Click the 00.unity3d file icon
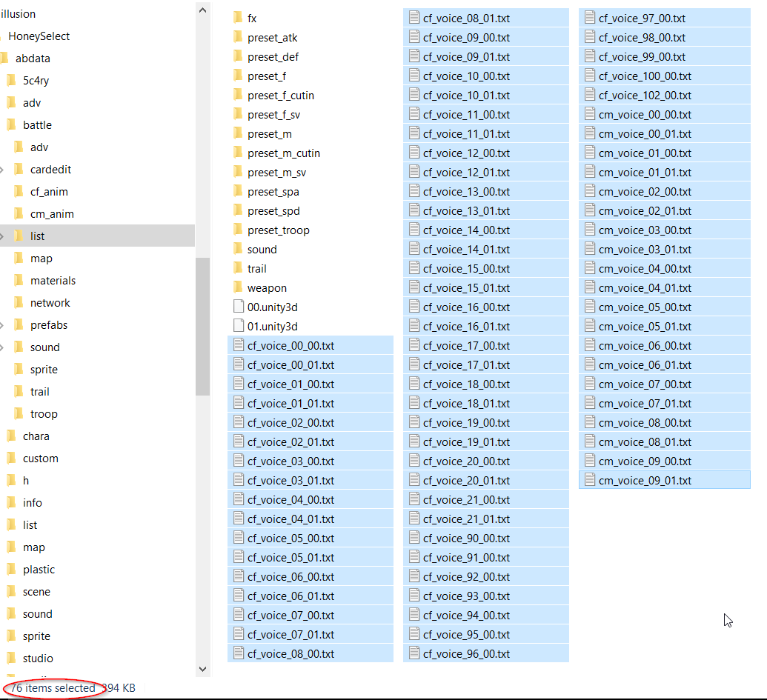Screen dimensions: 767x700 click(238, 307)
